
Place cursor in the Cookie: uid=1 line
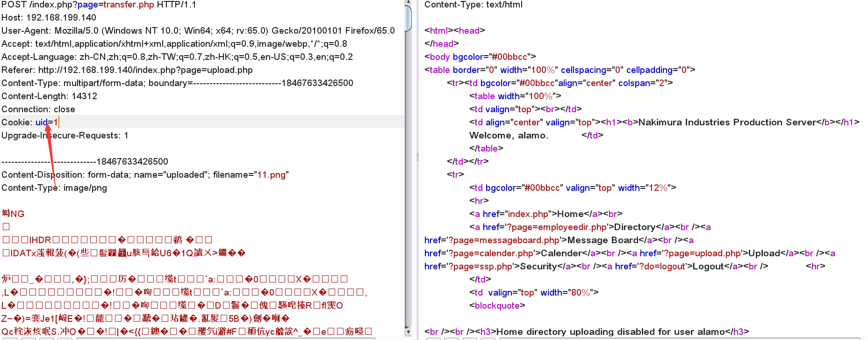pos(202,122)
